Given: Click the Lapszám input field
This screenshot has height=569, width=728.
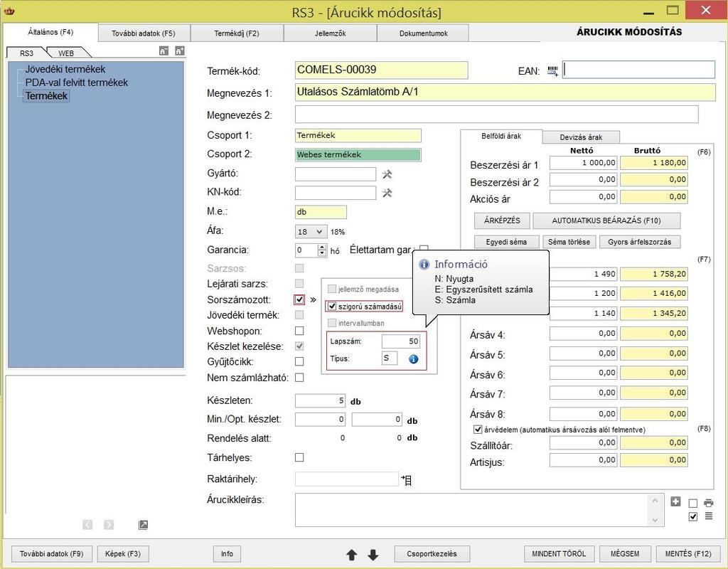Looking at the screenshot, I should (x=401, y=341).
